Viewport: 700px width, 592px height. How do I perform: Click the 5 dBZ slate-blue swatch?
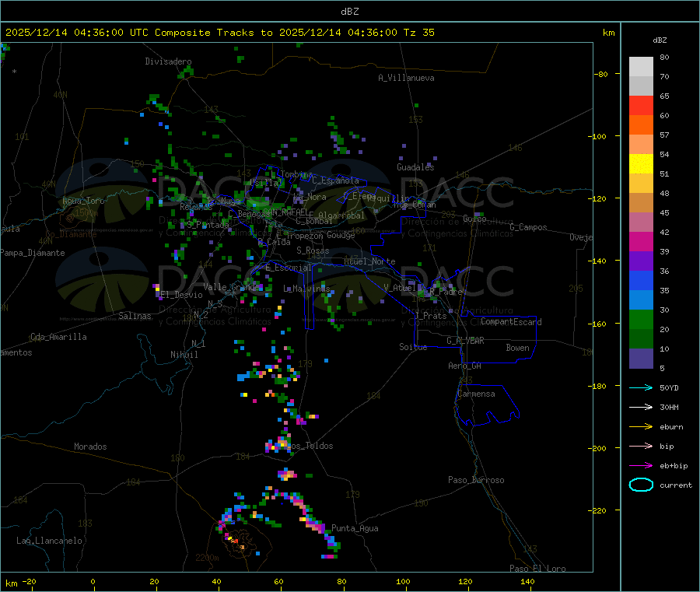pyautogui.click(x=641, y=359)
